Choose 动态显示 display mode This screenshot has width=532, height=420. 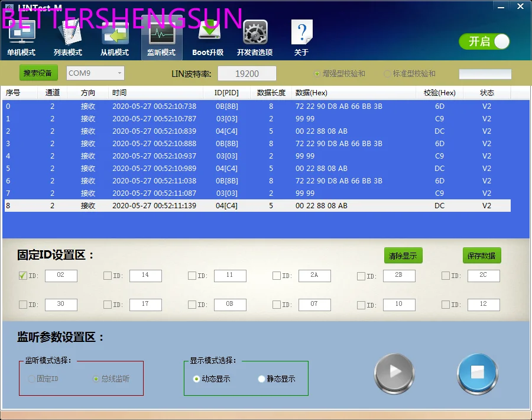pyautogui.click(x=196, y=379)
